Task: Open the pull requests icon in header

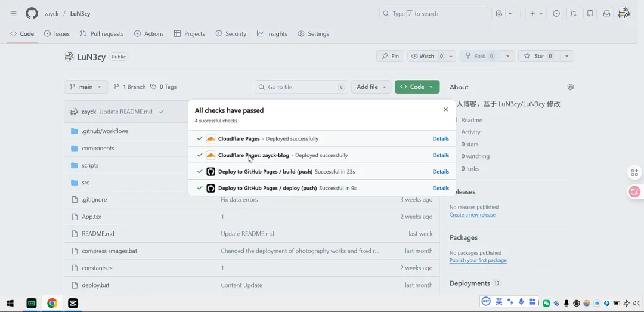Action: pos(572,13)
